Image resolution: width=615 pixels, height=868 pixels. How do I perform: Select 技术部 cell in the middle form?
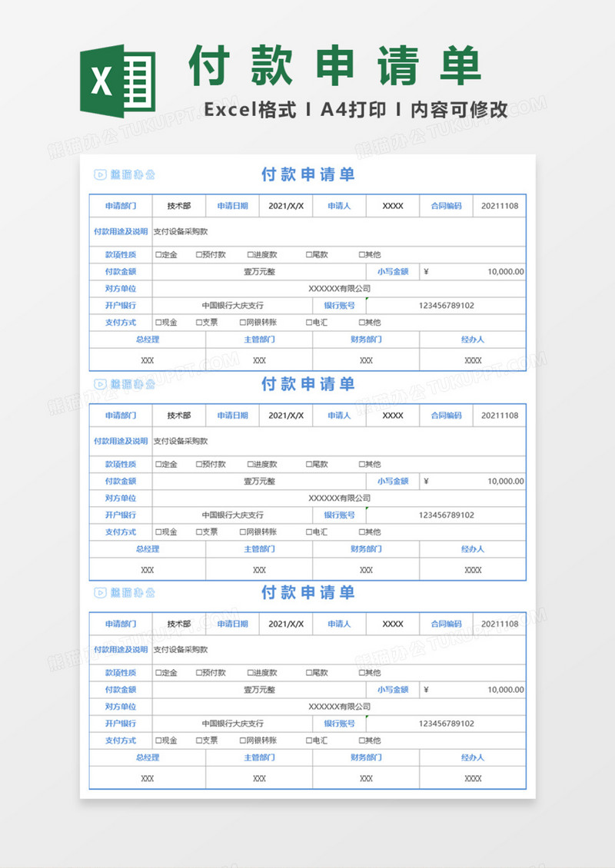179,416
